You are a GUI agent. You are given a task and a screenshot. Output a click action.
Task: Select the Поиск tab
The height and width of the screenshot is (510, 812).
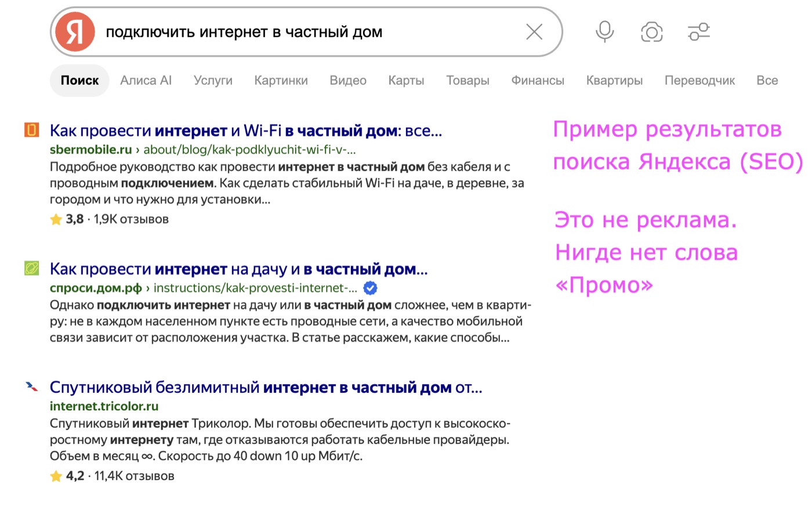pos(80,81)
